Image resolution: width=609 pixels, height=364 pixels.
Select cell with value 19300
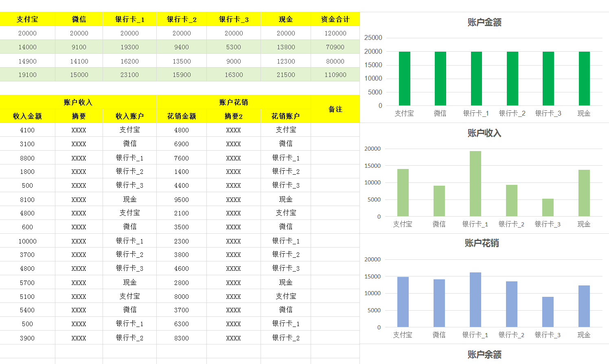(129, 47)
